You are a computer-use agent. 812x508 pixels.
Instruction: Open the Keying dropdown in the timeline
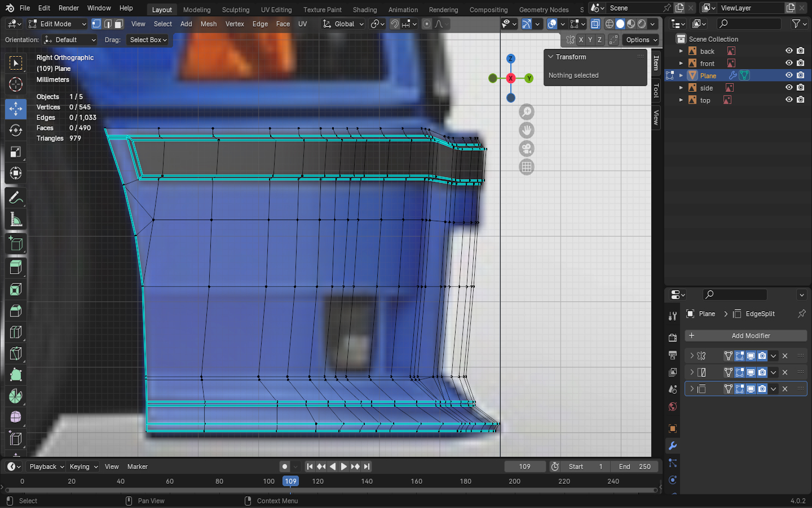[83, 467]
